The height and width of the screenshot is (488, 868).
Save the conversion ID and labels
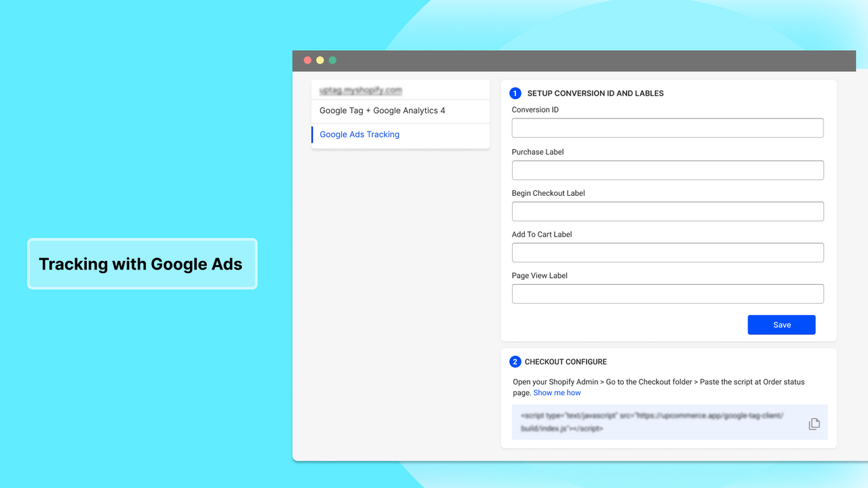pyautogui.click(x=781, y=325)
